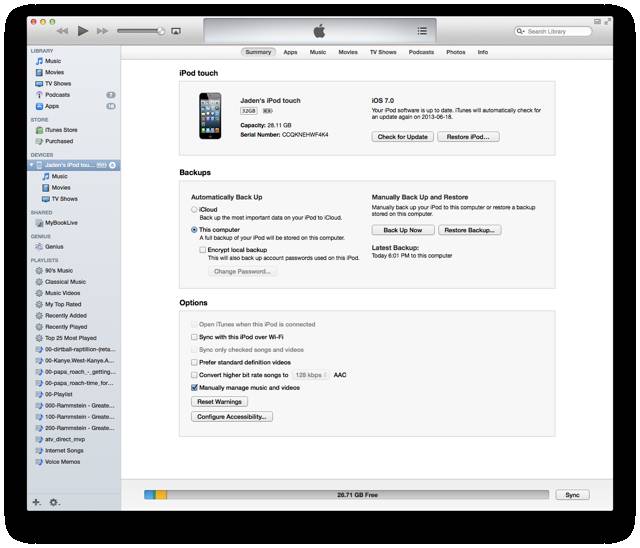Switch to the TV Shows tab
Screen dimensions: 640x548
[383, 51]
